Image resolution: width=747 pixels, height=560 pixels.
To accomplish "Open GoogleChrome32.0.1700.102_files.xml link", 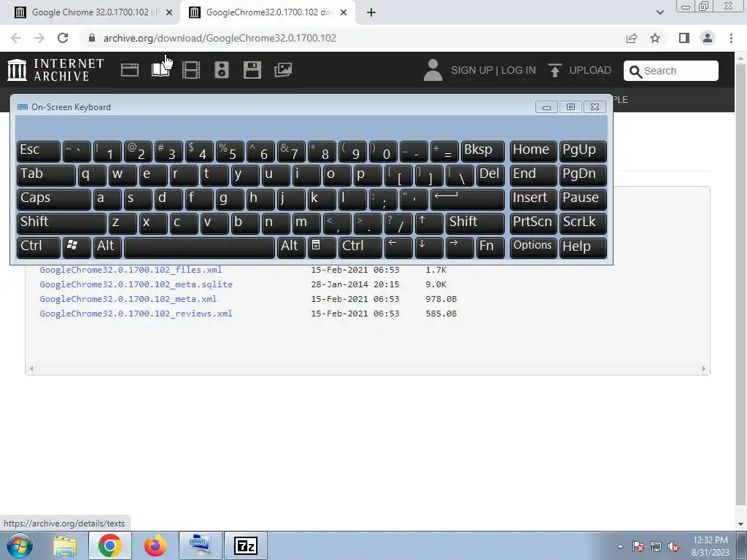I will click(131, 270).
